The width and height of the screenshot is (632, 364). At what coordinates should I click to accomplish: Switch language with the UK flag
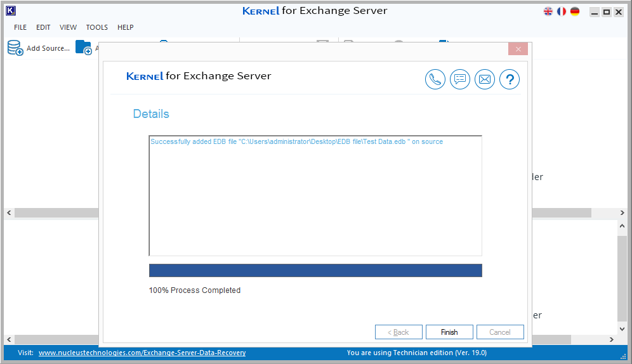click(548, 11)
